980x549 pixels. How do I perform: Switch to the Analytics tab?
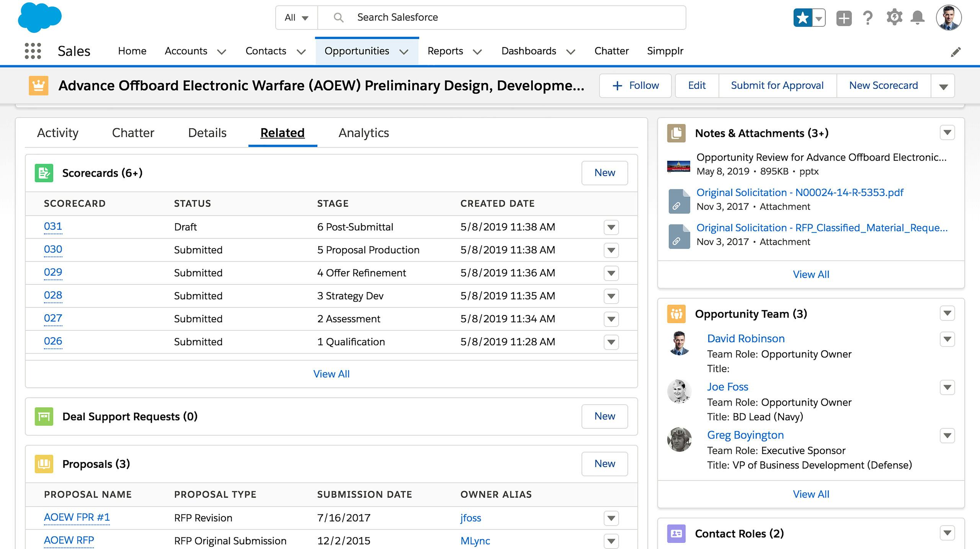pyautogui.click(x=364, y=133)
